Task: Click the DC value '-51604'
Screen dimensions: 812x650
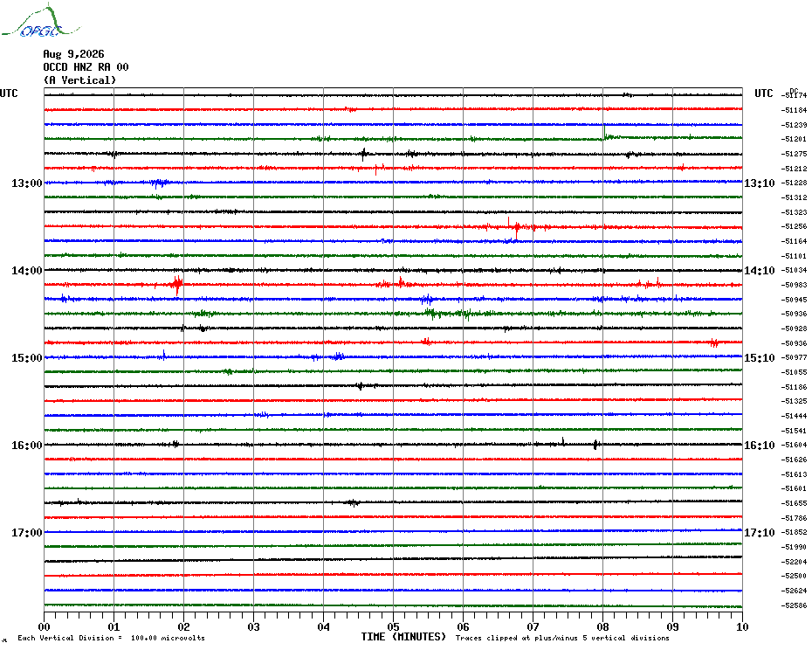Action: point(795,445)
